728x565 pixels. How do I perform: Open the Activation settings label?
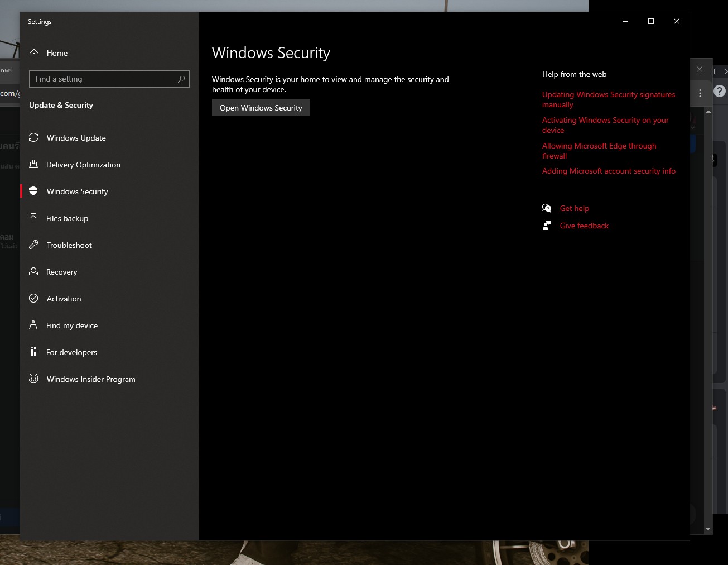coord(64,299)
